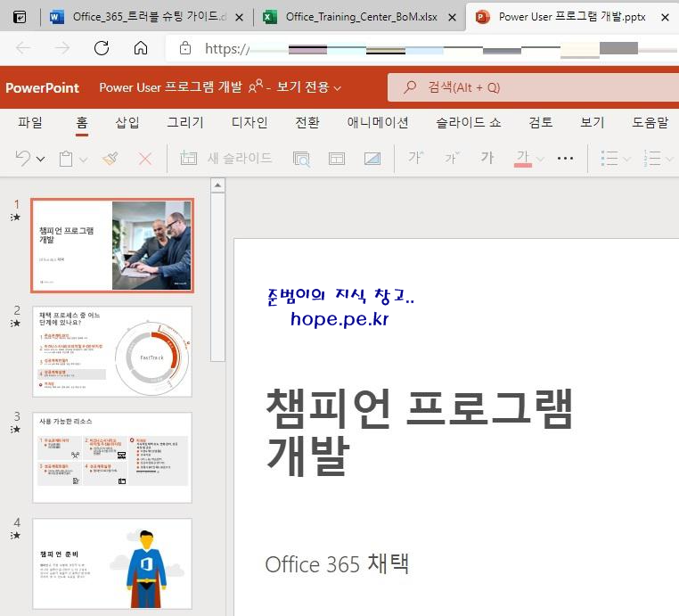The height and width of the screenshot is (616, 679).
Task: Click the Power User 프로그램 개발 file name
Action: click(170, 87)
